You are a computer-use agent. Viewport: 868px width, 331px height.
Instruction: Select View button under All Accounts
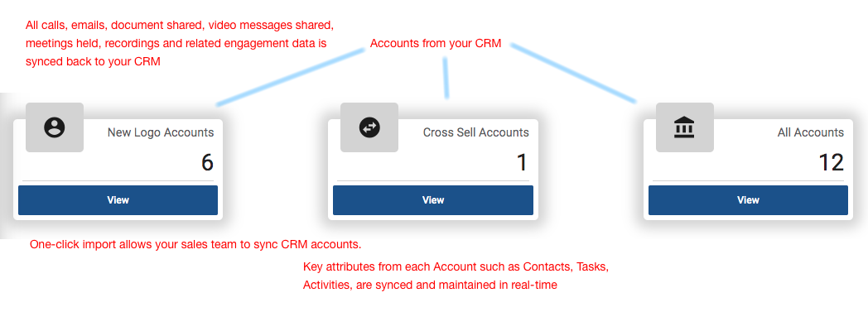[x=748, y=199]
